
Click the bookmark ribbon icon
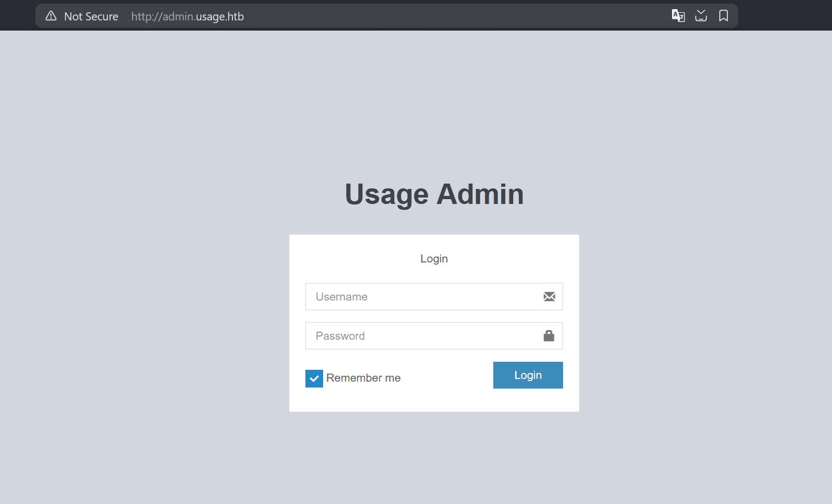(x=724, y=16)
